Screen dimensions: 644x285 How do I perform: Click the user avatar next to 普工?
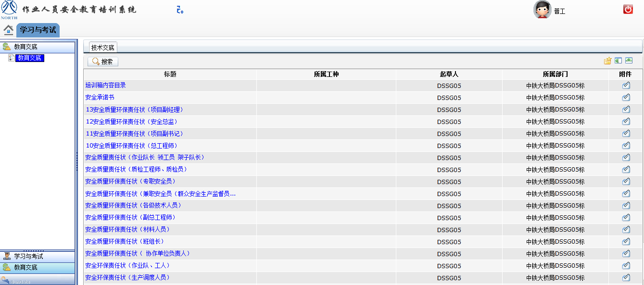(x=542, y=10)
